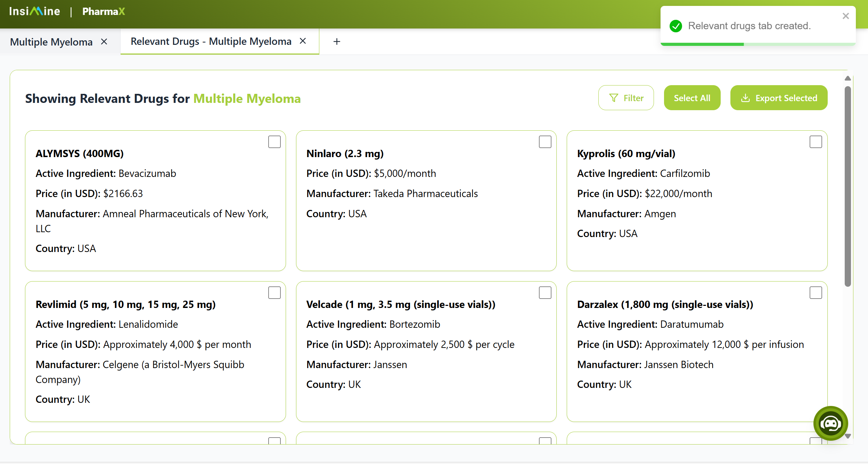The image size is (868, 464).
Task: Click the green success checkmark icon
Action: [x=675, y=26]
